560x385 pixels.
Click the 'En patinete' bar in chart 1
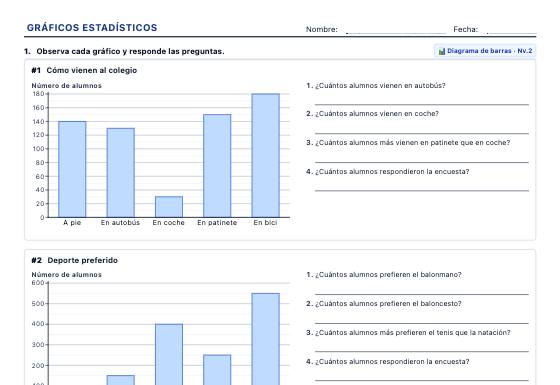pos(217,166)
